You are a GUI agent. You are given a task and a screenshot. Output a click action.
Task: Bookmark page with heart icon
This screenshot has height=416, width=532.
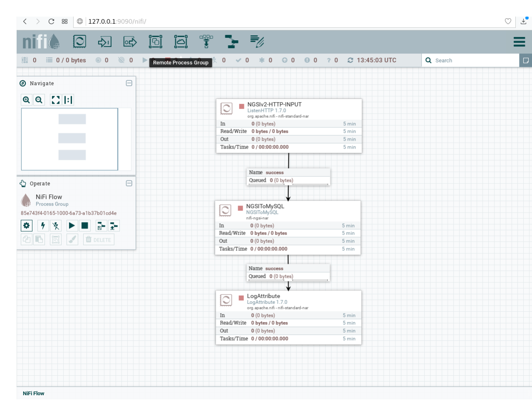click(508, 21)
